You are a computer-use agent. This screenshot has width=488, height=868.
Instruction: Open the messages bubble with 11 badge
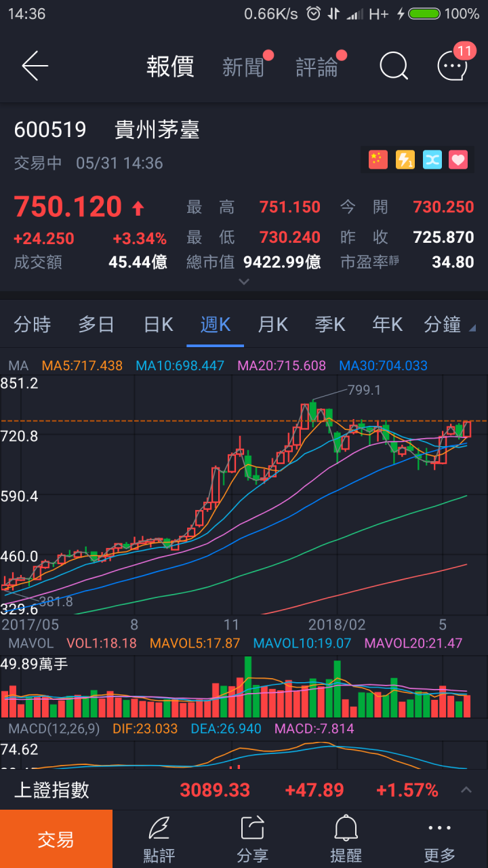[453, 64]
